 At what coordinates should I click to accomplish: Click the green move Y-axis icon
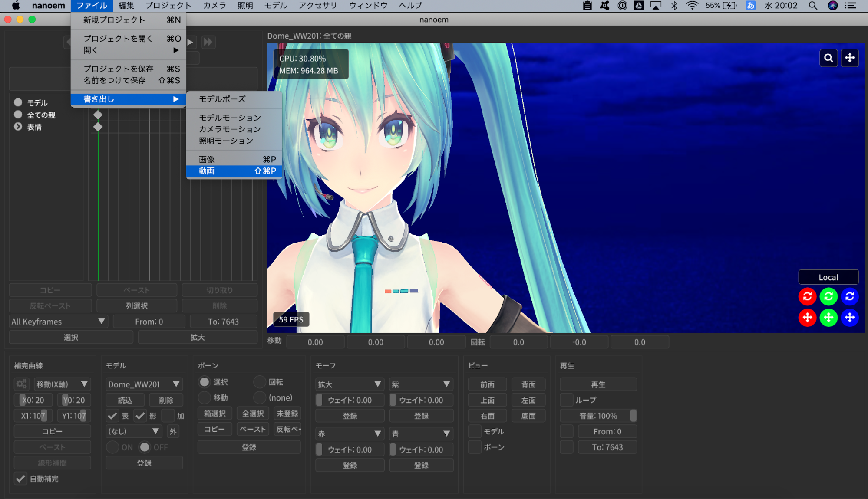coord(828,318)
